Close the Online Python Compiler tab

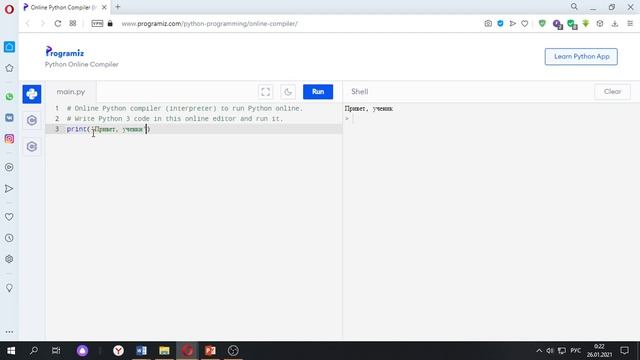(x=104, y=7)
